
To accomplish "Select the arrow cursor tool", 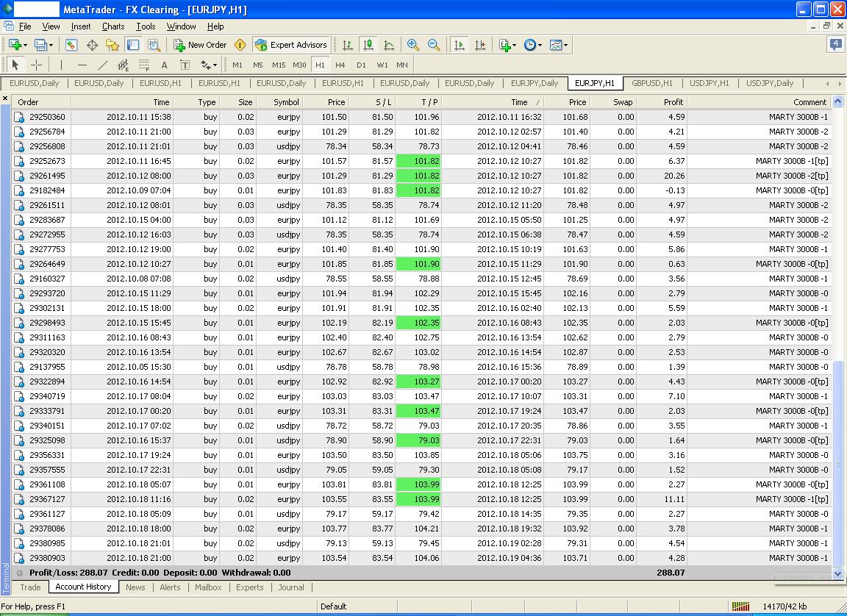I will (15, 65).
